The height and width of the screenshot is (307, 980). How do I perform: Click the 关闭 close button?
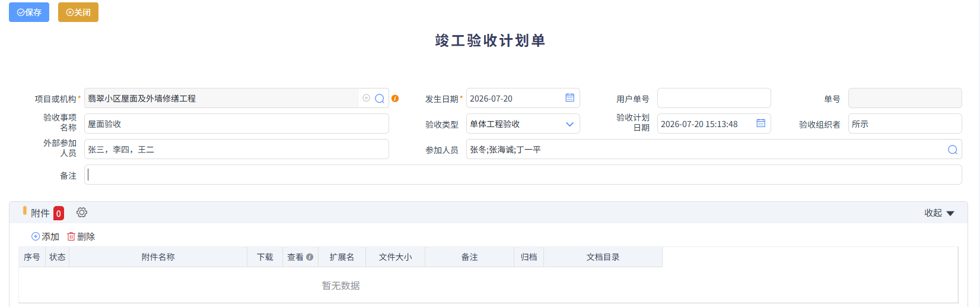click(78, 12)
